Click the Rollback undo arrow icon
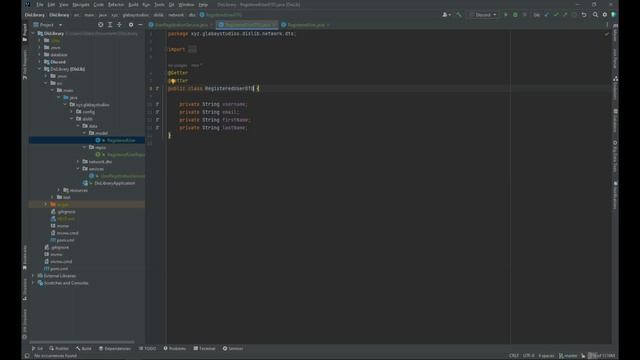Viewport: 640px width, 360px height. (x=584, y=15)
